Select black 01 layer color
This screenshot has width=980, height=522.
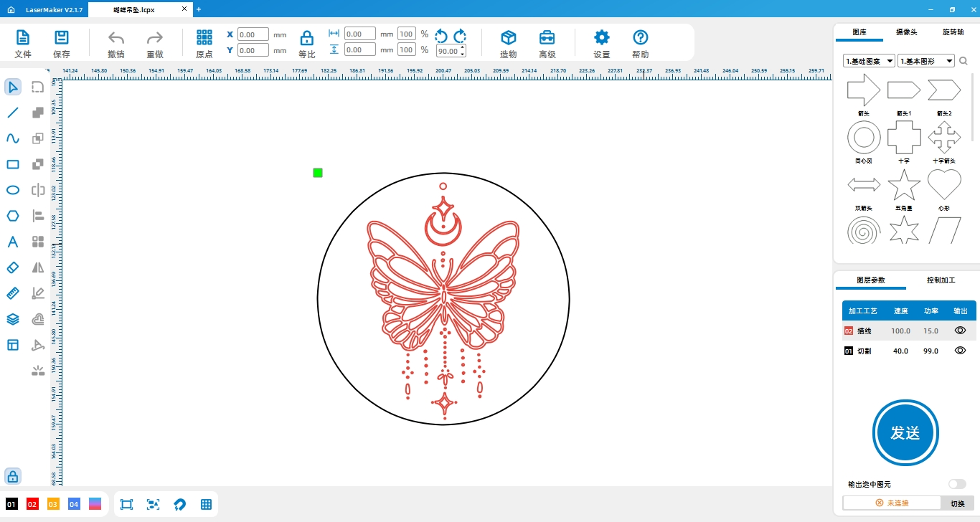(x=11, y=504)
